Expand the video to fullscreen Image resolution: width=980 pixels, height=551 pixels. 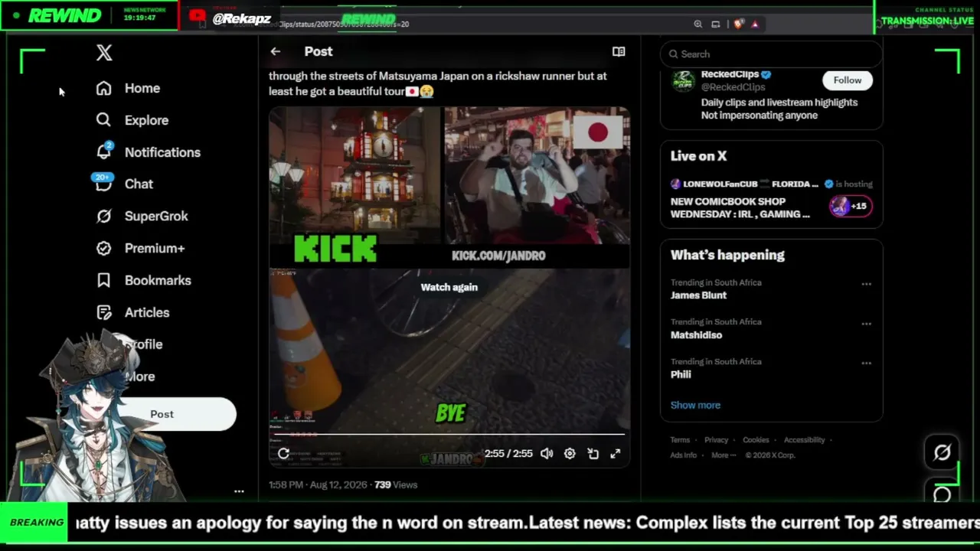point(616,454)
